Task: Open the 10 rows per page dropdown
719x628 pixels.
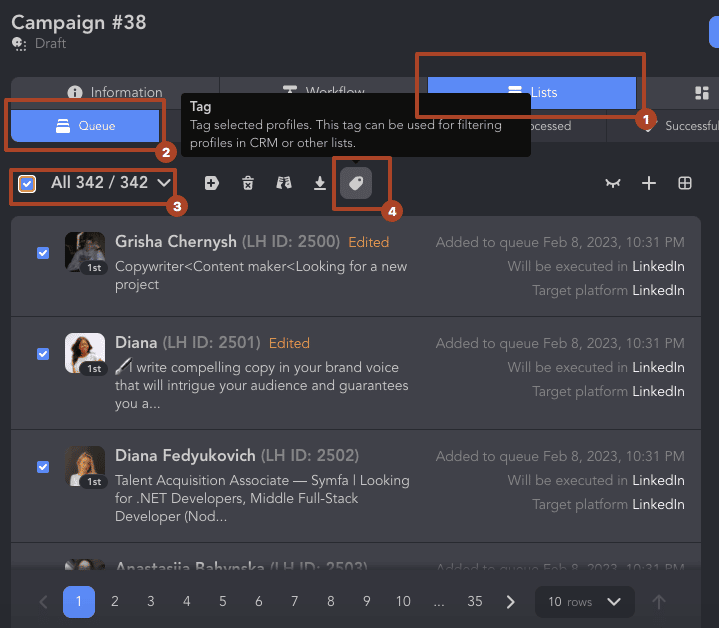Action: (x=585, y=602)
